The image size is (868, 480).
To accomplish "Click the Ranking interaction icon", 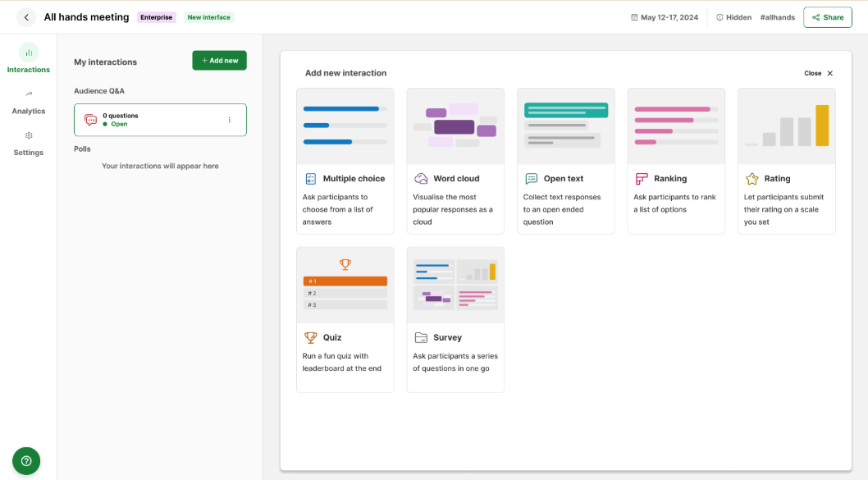I will tap(642, 178).
